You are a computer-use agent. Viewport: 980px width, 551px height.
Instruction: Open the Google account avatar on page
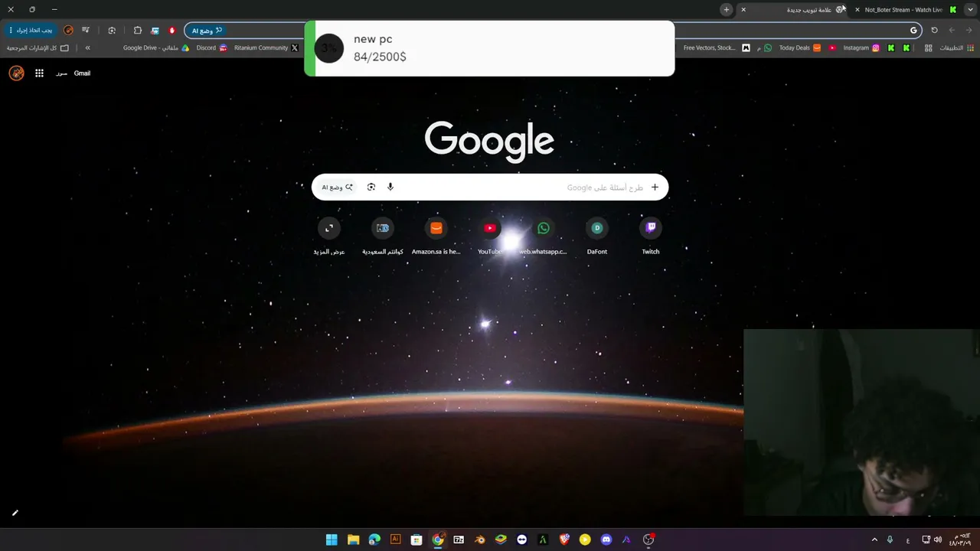pos(16,73)
